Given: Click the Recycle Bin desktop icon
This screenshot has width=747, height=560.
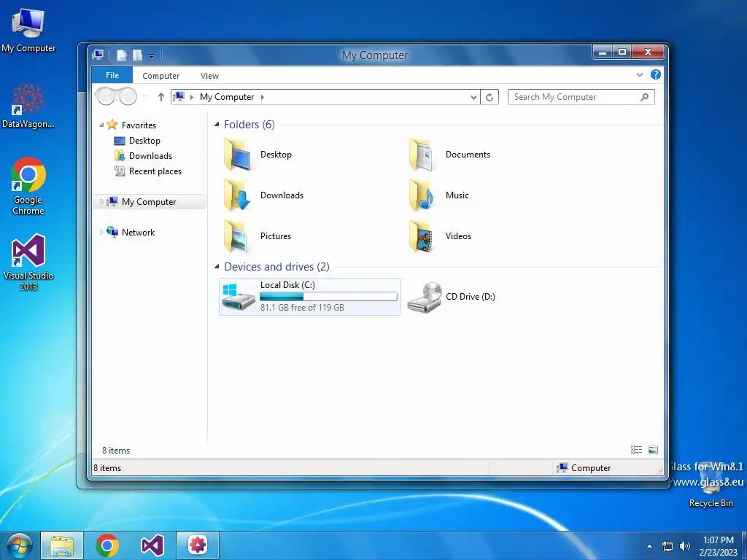Looking at the screenshot, I should (x=711, y=484).
